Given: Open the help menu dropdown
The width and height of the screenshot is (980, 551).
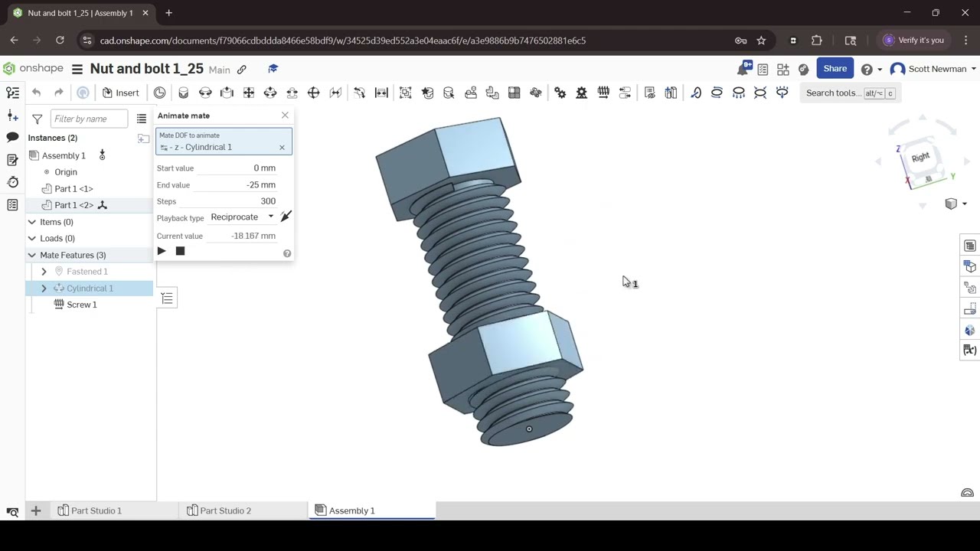Looking at the screenshot, I should [871, 69].
